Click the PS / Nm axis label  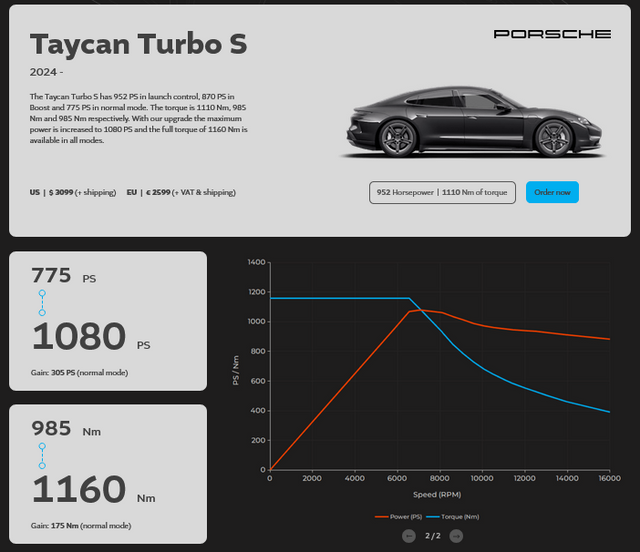[x=236, y=370]
